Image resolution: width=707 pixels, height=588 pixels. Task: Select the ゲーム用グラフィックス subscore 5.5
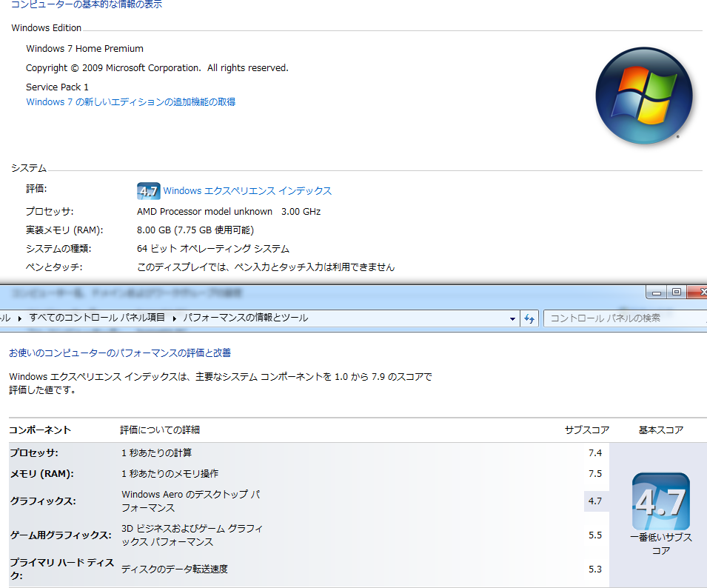coord(595,535)
